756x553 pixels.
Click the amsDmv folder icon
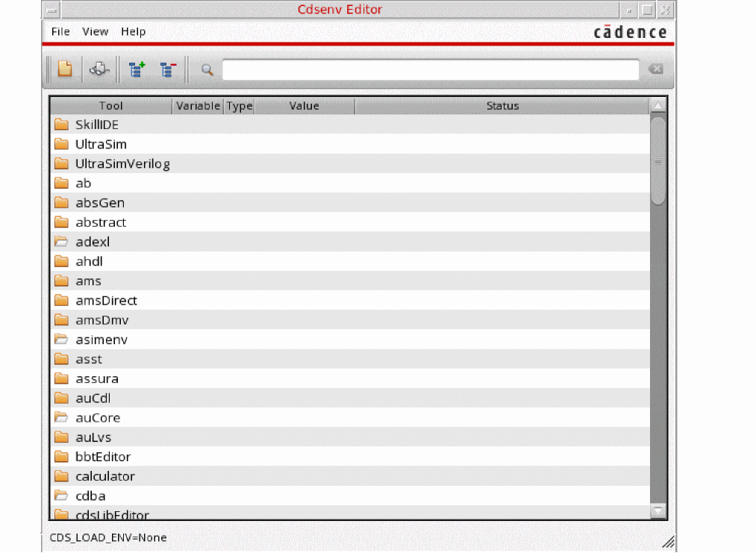61,319
